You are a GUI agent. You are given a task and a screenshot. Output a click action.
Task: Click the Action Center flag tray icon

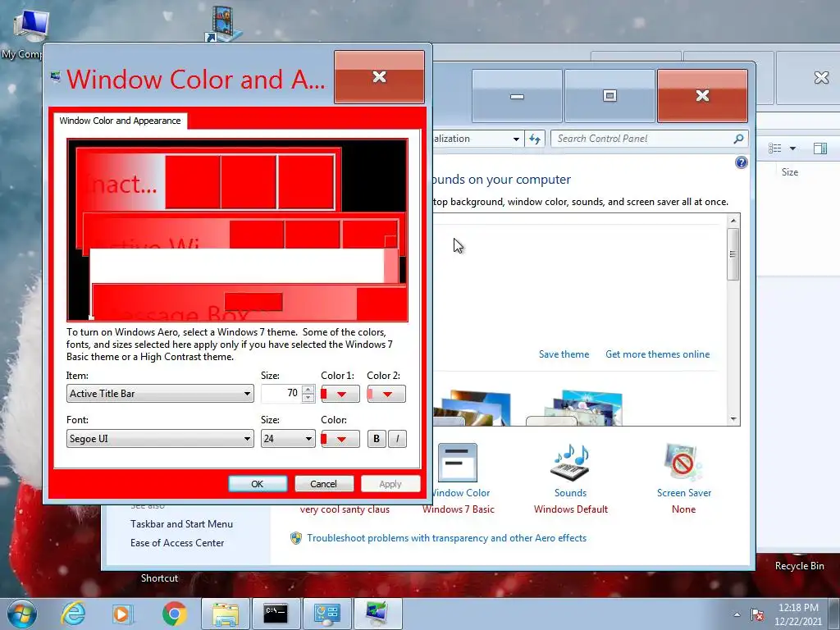pyautogui.click(x=757, y=614)
